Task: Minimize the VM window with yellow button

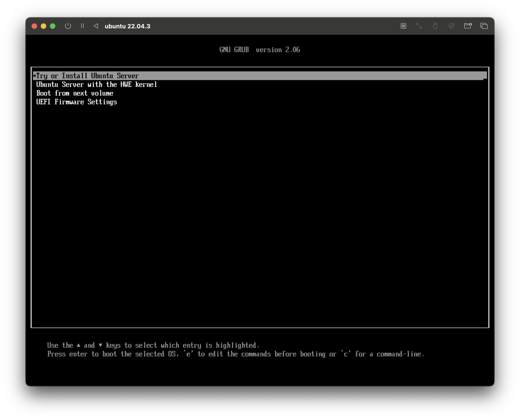Action: pos(43,26)
